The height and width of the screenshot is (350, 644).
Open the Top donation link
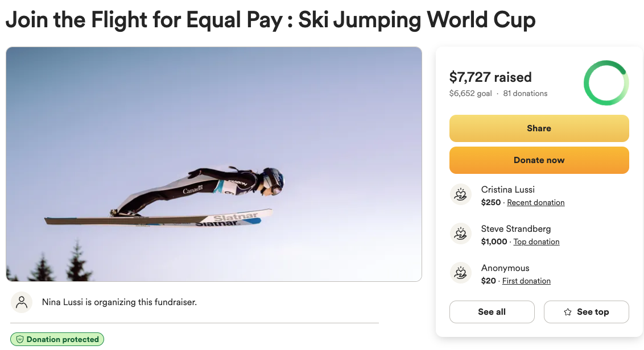536,241
